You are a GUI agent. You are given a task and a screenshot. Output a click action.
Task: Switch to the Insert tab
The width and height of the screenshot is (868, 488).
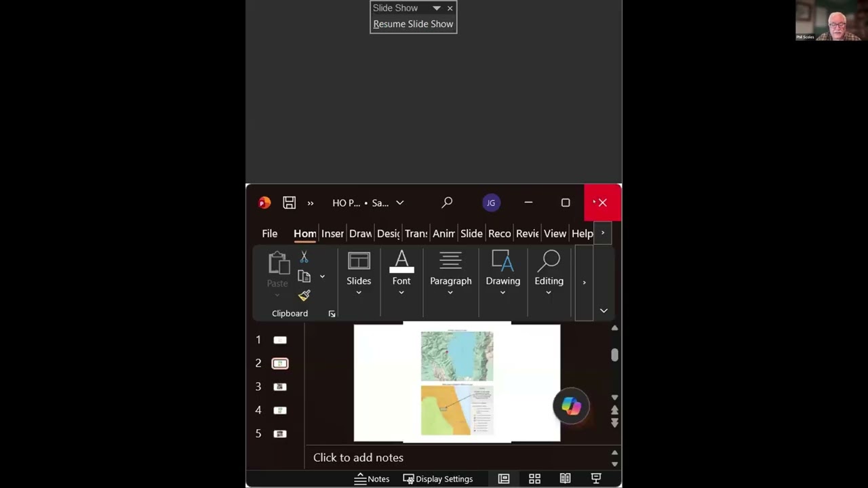click(x=332, y=233)
